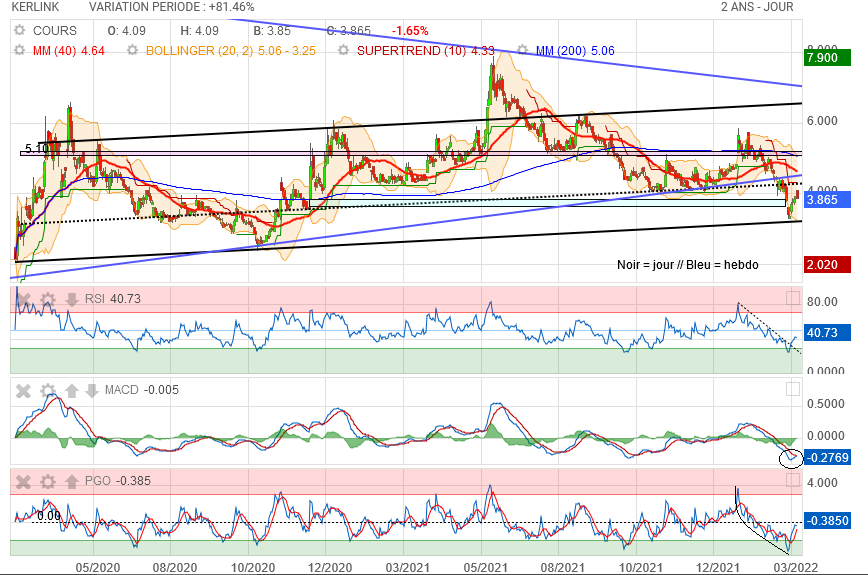Image resolution: width=868 pixels, height=575 pixels.
Task: Open the MM (200) settings gear
Action: pyautogui.click(x=523, y=50)
